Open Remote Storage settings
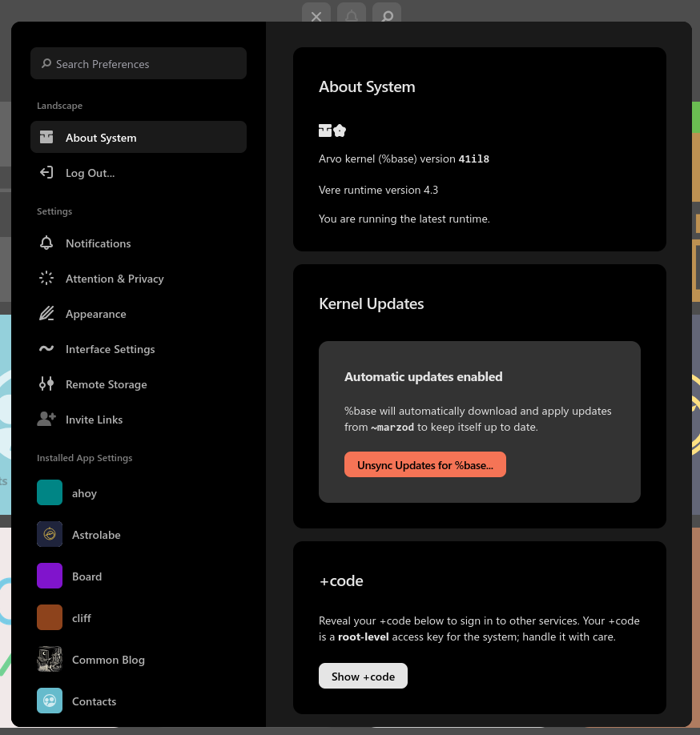The image size is (700, 735). (x=139, y=384)
